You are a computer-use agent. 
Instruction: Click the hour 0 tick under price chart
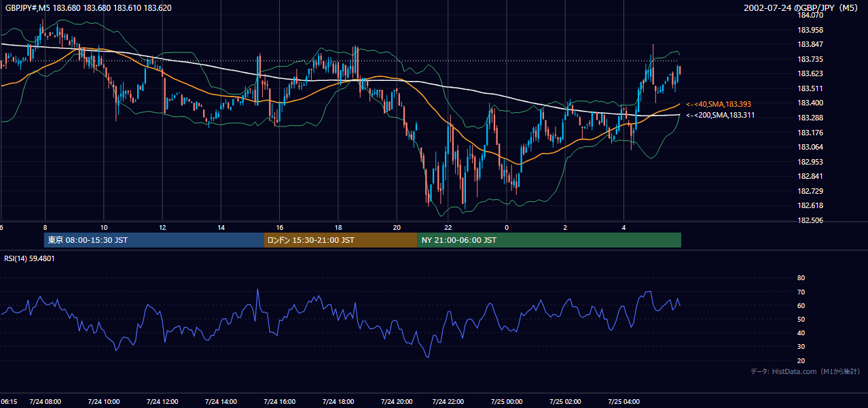click(507, 227)
